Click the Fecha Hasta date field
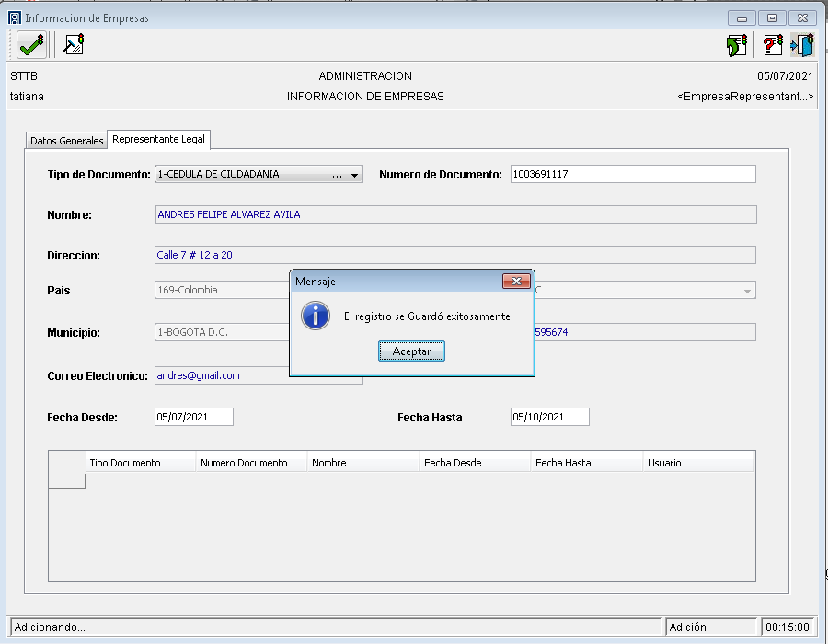The width and height of the screenshot is (828, 644). [x=549, y=417]
